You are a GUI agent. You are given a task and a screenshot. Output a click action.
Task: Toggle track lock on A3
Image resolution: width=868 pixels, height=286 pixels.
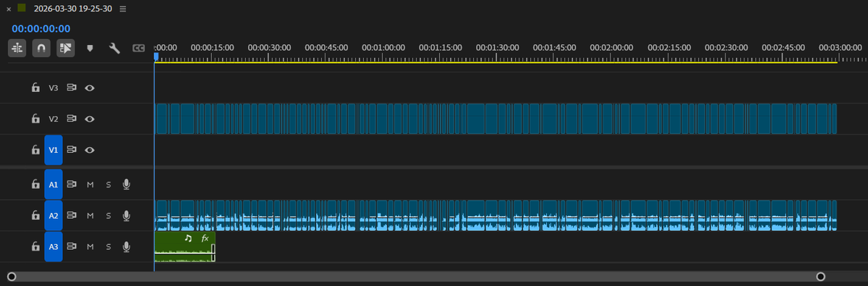[35, 246]
